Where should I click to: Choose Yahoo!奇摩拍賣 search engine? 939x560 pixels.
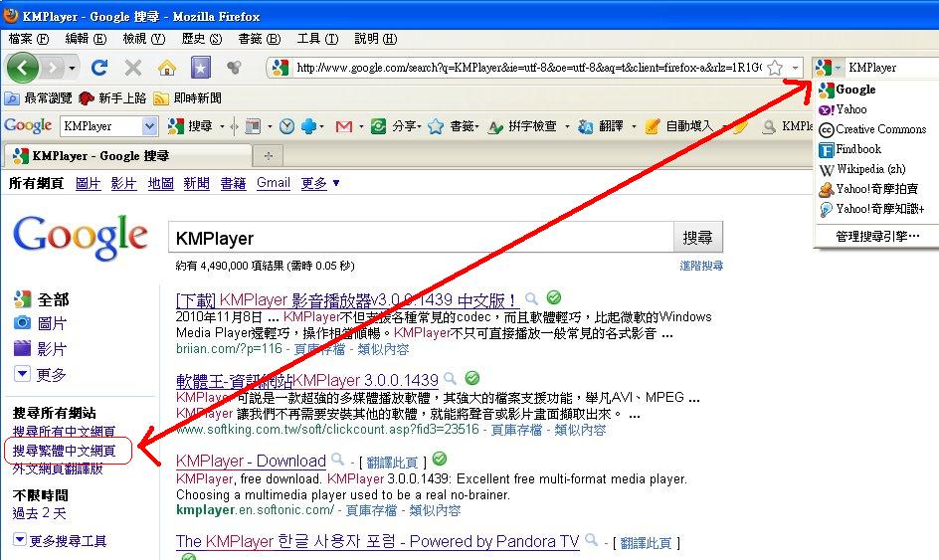pyautogui.click(x=876, y=189)
